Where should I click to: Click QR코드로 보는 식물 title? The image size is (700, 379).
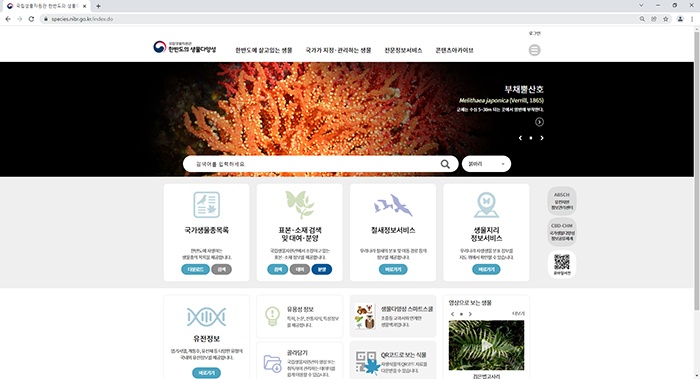tap(404, 355)
